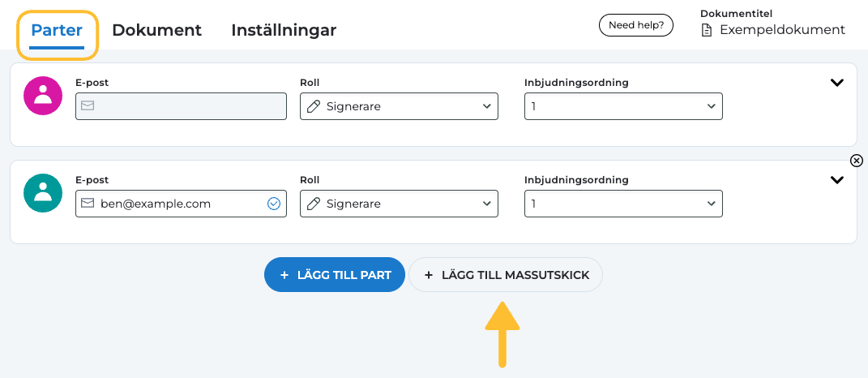Screen dimensions: 868x378
Task: Click the Lägg till massutskick button
Action: [506, 275]
